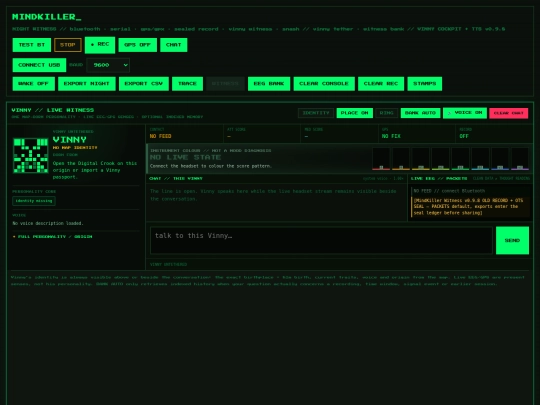Toggle the WAKE OFF button
The width and height of the screenshot is (540, 405).
click(x=34, y=84)
